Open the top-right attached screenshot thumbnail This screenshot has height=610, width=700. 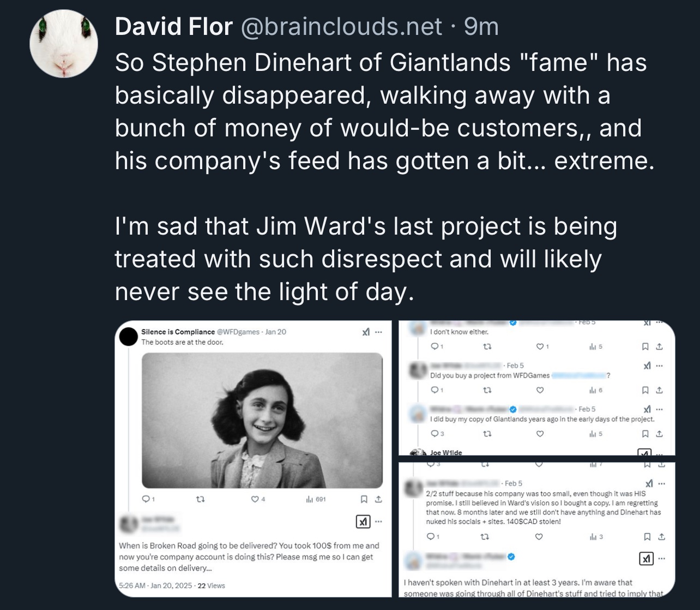click(x=536, y=387)
